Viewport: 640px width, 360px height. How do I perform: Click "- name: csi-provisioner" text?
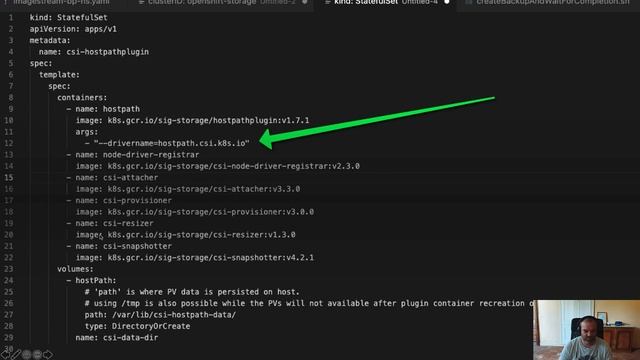pyautogui.click(x=119, y=200)
